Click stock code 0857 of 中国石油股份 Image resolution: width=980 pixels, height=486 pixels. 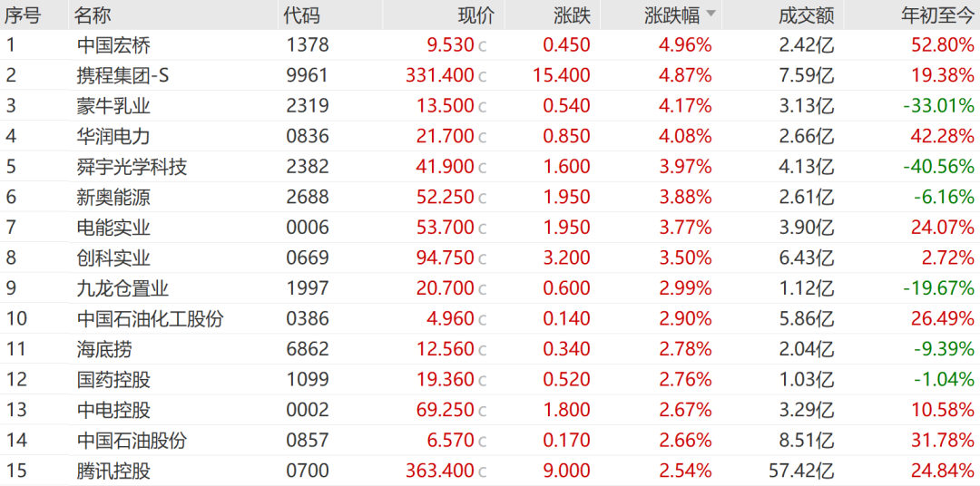307,441
